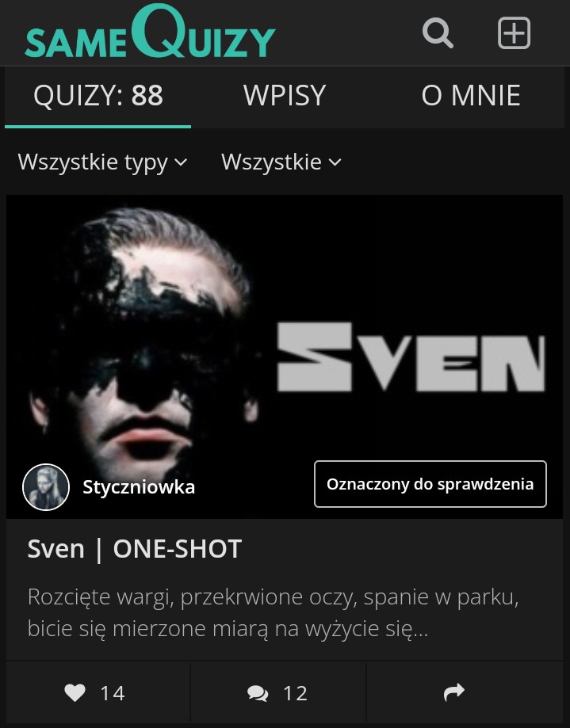570x728 pixels.
Task: Open the Styczniowka username link
Action: click(x=139, y=487)
